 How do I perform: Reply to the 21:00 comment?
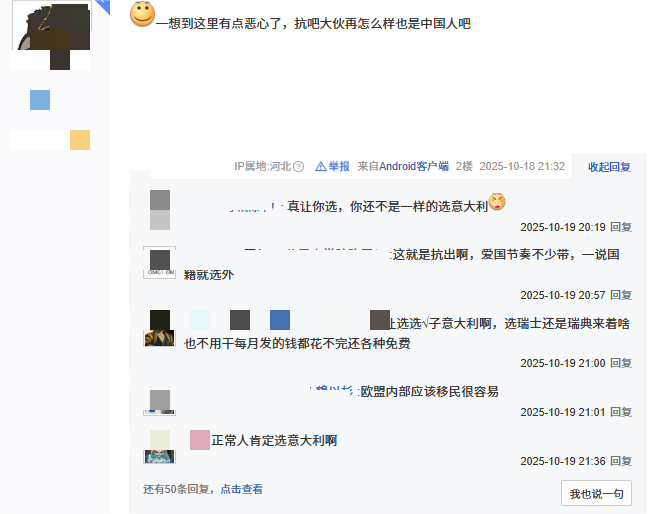(x=621, y=363)
